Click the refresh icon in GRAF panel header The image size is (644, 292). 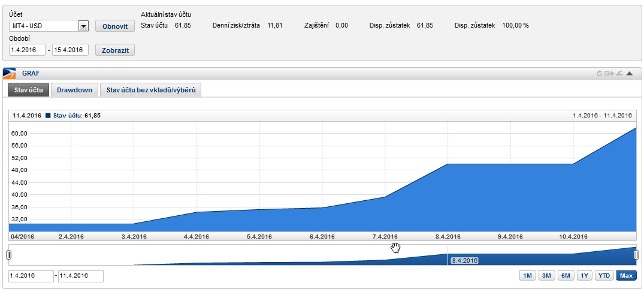coord(599,74)
